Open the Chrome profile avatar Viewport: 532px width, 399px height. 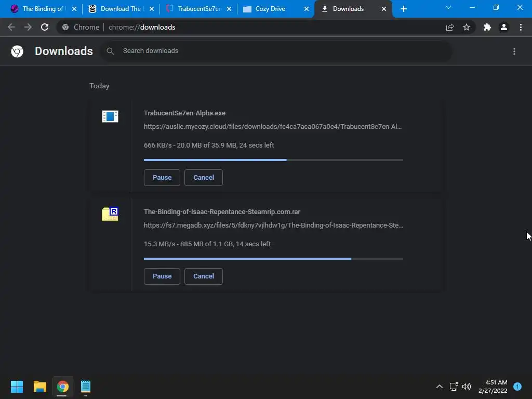tap(504, 27)
